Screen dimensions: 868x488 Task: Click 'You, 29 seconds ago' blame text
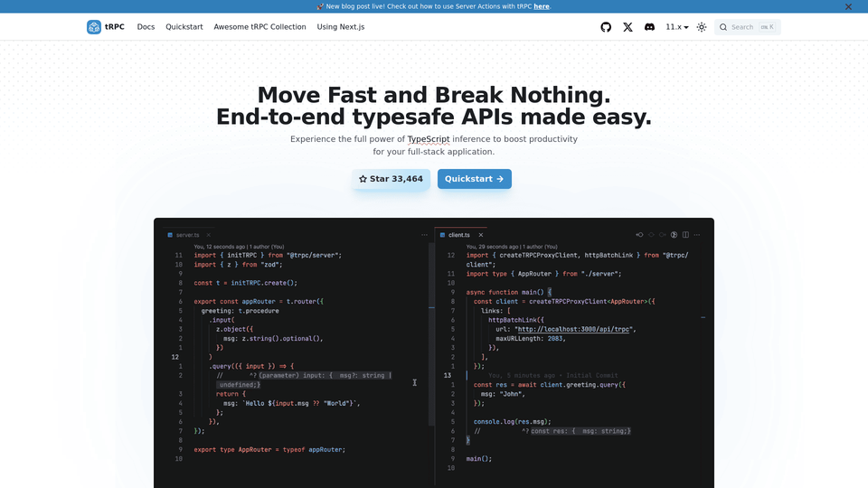512,247
